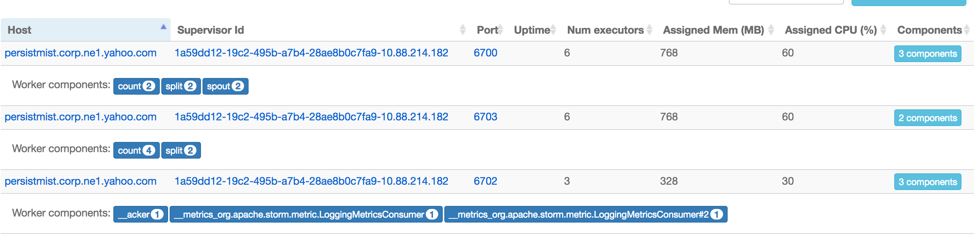This screenshot has height=243, width=980.
Task: Sort by Port column header
Action: (x=489, y=30)
